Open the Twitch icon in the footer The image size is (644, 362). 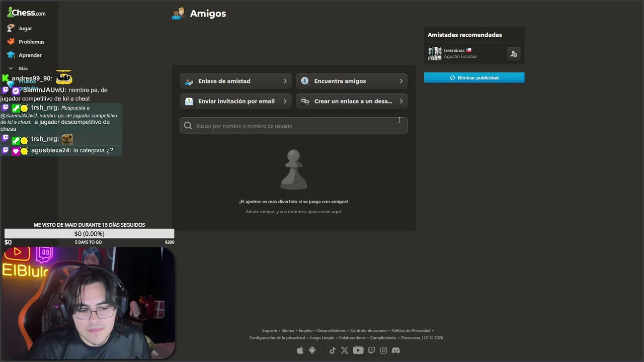[372, 350]
